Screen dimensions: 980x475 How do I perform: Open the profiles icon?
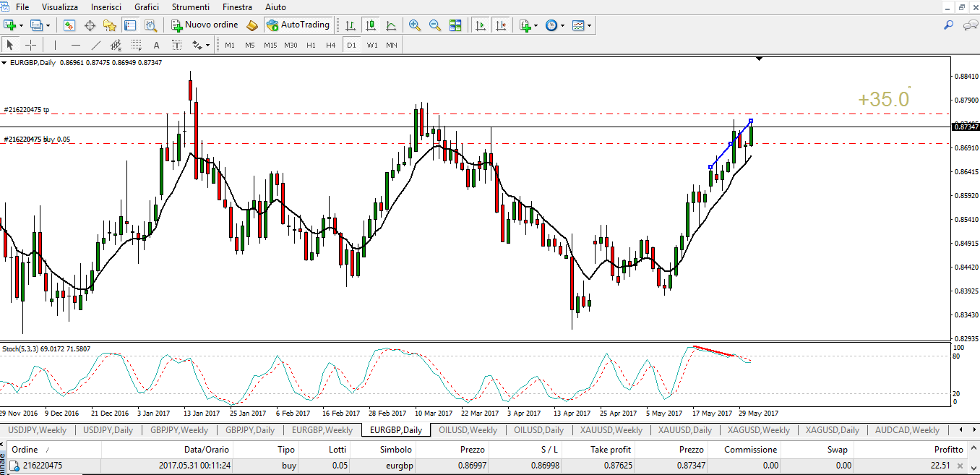[37, 25]
